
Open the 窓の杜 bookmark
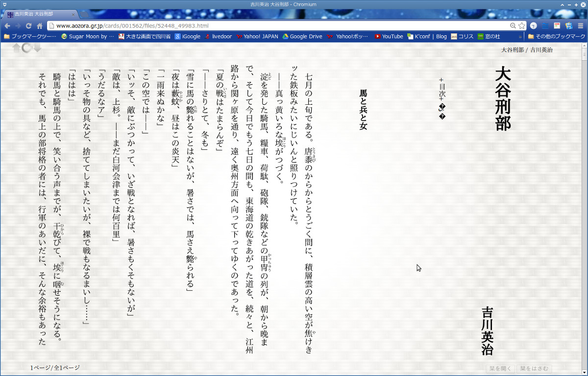pyautogui.click(x=489, y=36)
